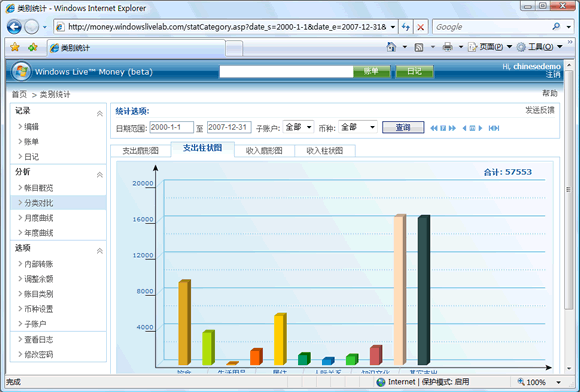Open the 页面(P) menu
Image resolution: width=580 pixels, height=392 pixels.
(490, 47)
